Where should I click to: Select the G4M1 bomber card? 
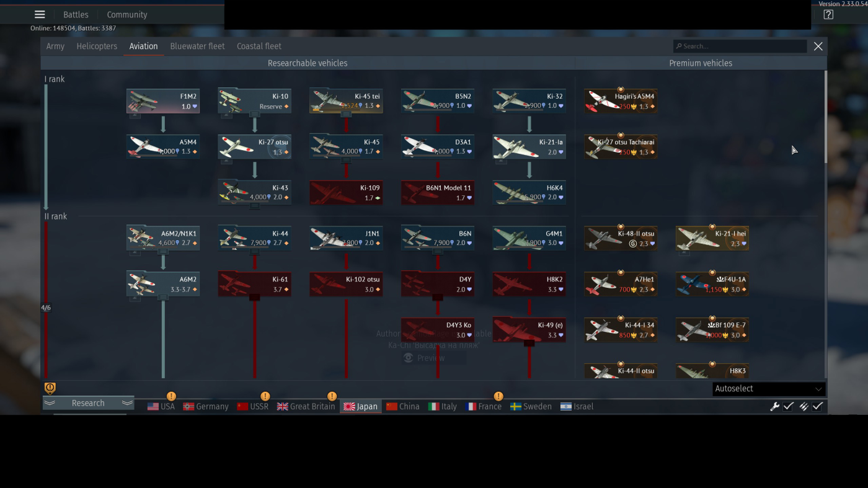[529, 239]
